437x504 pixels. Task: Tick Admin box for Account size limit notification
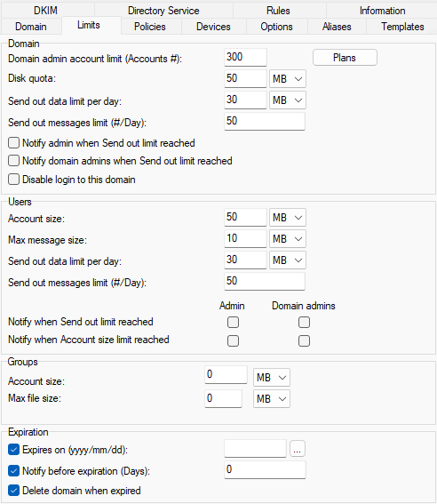[x=233, y=340]
